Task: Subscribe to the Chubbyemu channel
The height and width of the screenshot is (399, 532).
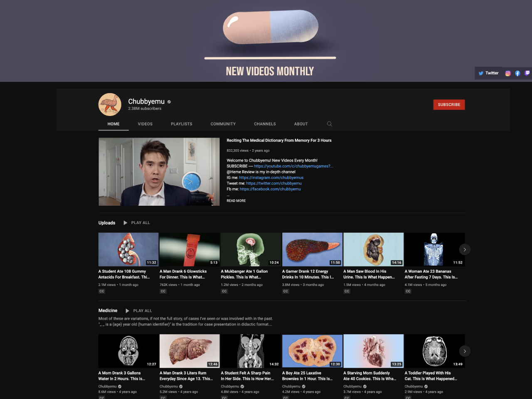Action: click(449, 105)
